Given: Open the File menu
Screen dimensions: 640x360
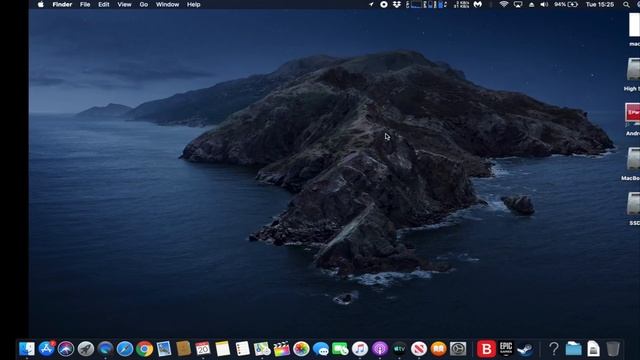Looking at the screenshot, I should click(85, 4).
